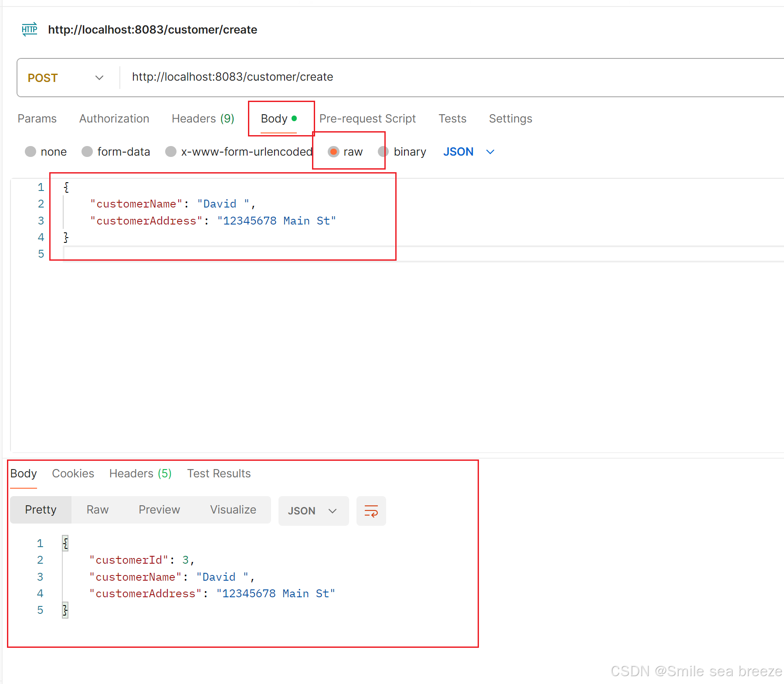
Task: Click customerAddress line in request body
Action: (x=213, y=221)
